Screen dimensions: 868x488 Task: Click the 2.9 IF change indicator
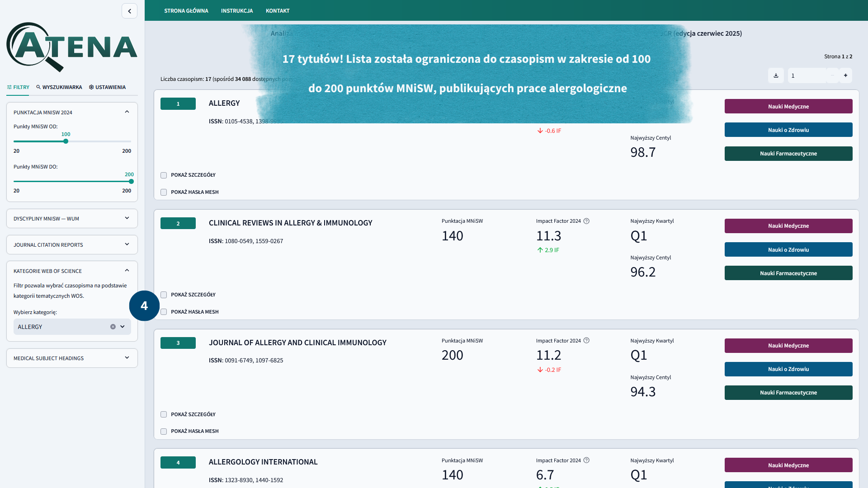click(548, 250)
